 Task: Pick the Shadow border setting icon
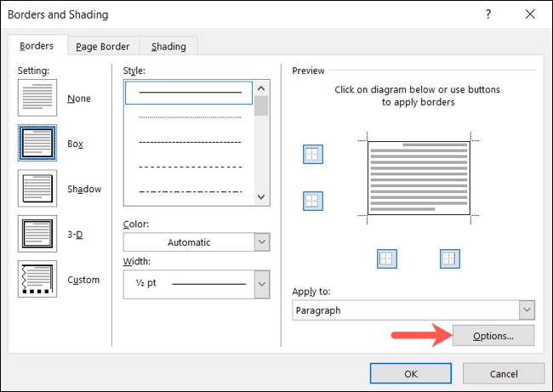tap(37, 188)
